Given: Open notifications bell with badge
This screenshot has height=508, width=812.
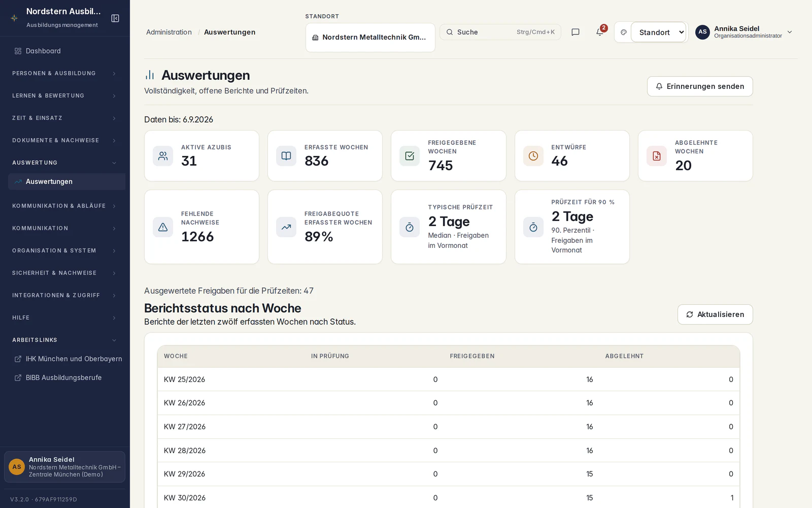Looking at the screenshot, I should click(x=600, y=31).
